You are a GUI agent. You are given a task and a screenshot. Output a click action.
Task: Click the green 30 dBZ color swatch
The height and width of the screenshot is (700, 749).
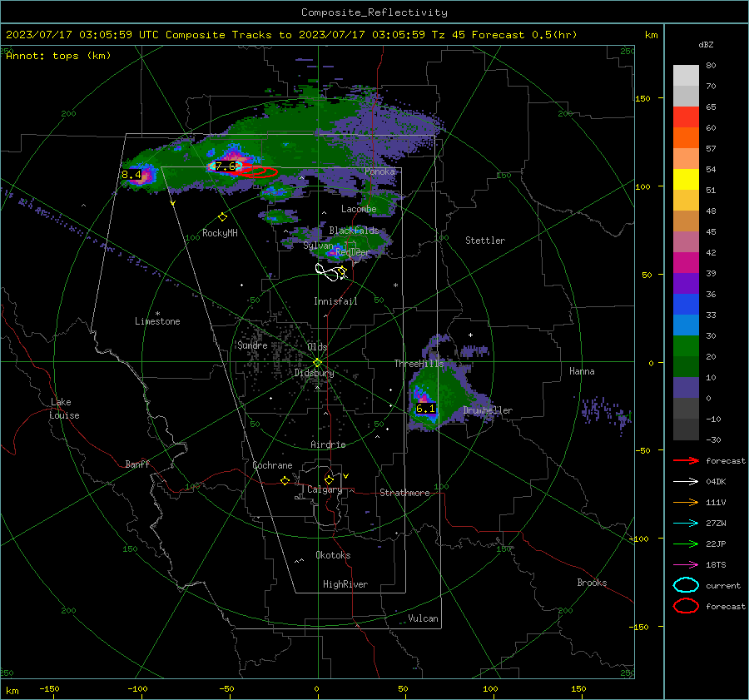tap(686, 345)
